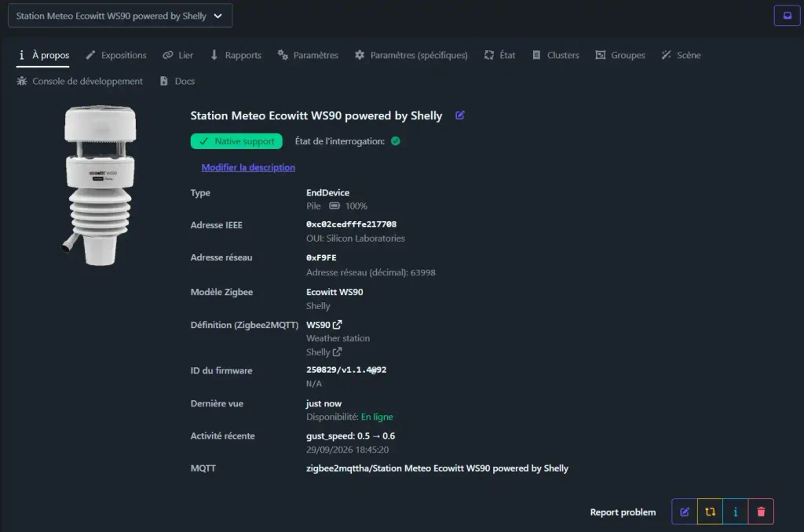Open the WS90 definition external link
Screen dimensions: 804x532
[x=324, y=325]
